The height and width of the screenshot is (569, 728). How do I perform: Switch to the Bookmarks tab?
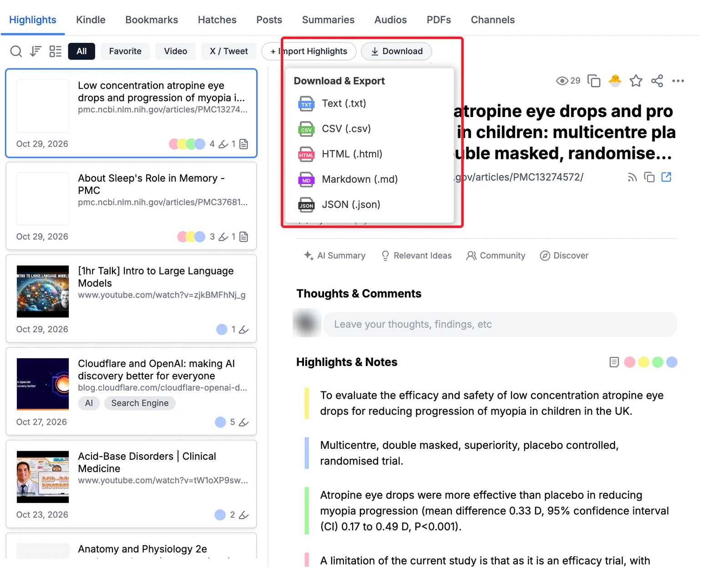[x=152, y=20]
